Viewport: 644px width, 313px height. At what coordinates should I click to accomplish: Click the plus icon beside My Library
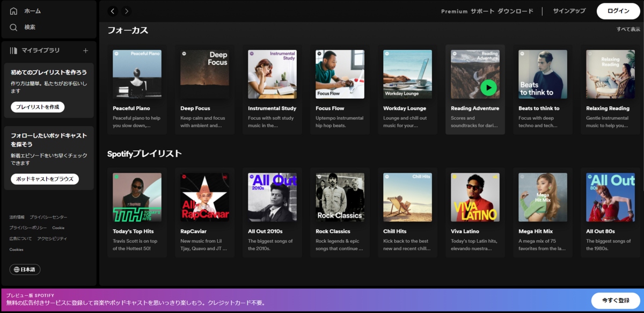[x=85, y=50]
